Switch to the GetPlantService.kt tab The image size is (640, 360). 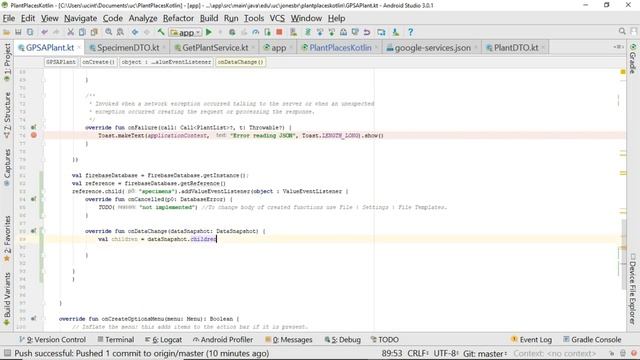215,48
